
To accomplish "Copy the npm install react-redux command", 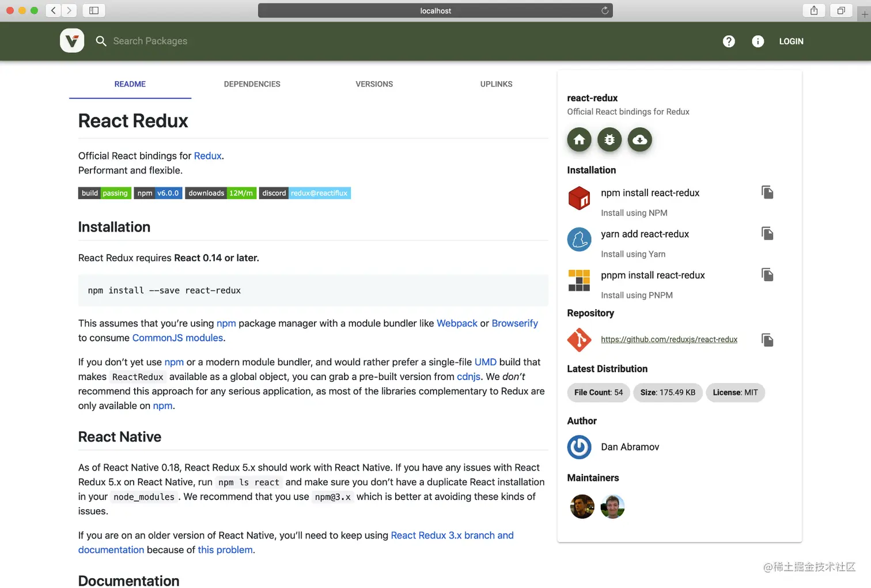I will pyautogui.click(x=767, y=192).
